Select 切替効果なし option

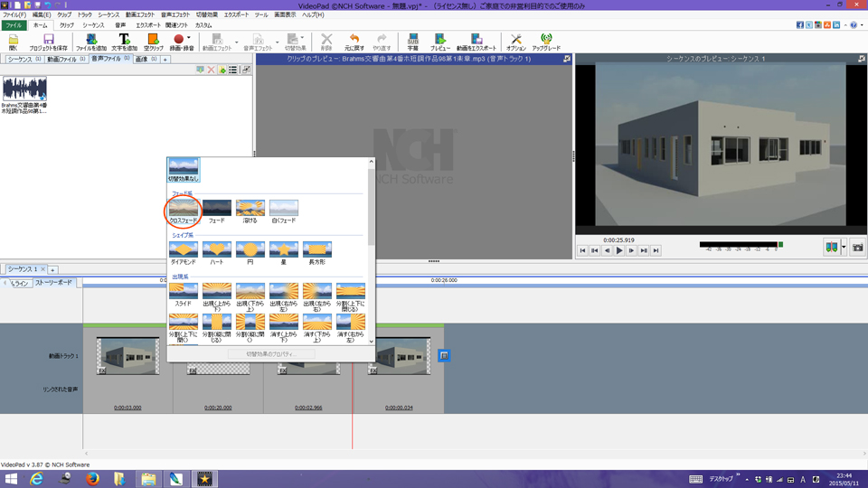pos(184,169)
